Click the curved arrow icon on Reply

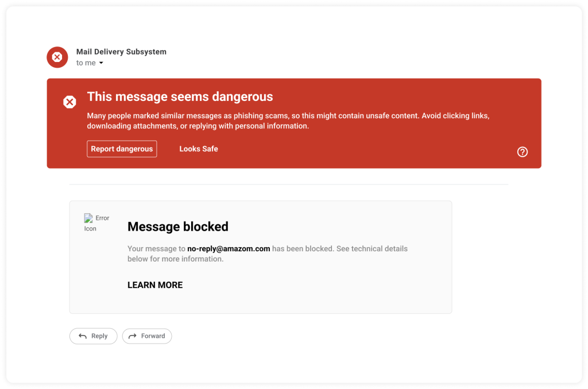tap(83, 336)
